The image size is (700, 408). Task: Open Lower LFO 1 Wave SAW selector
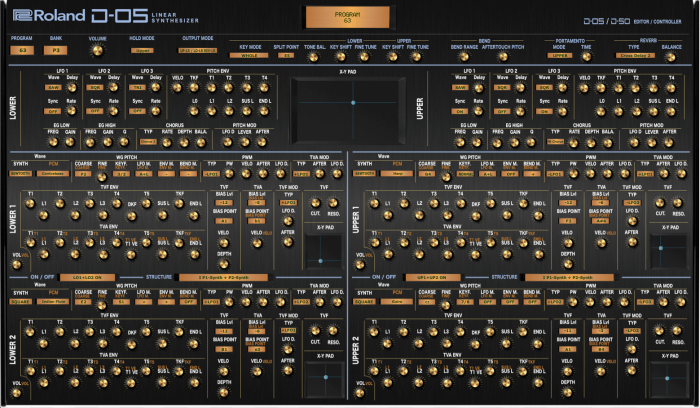[53, 87]
